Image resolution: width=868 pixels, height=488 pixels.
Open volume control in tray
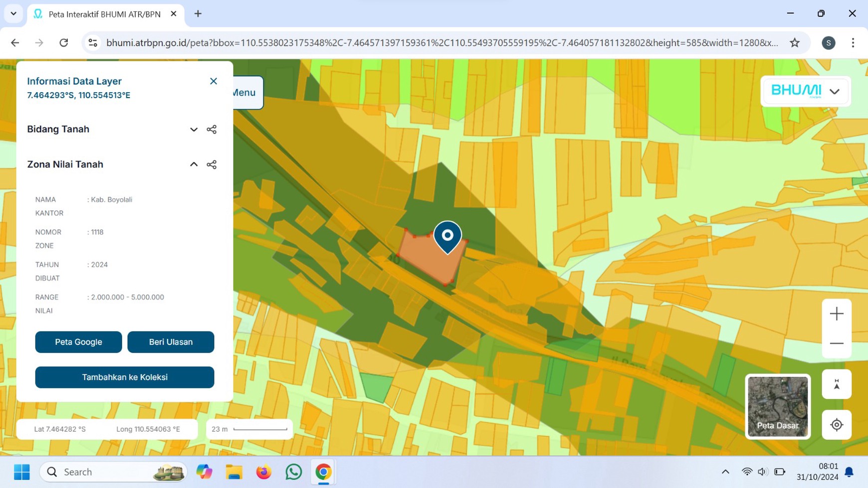point(763,472)
